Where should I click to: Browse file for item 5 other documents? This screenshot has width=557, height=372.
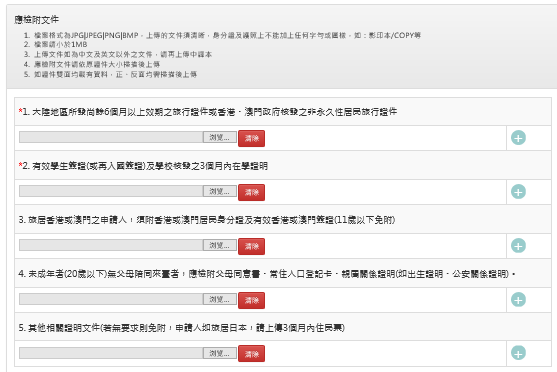tap(220, 354)
